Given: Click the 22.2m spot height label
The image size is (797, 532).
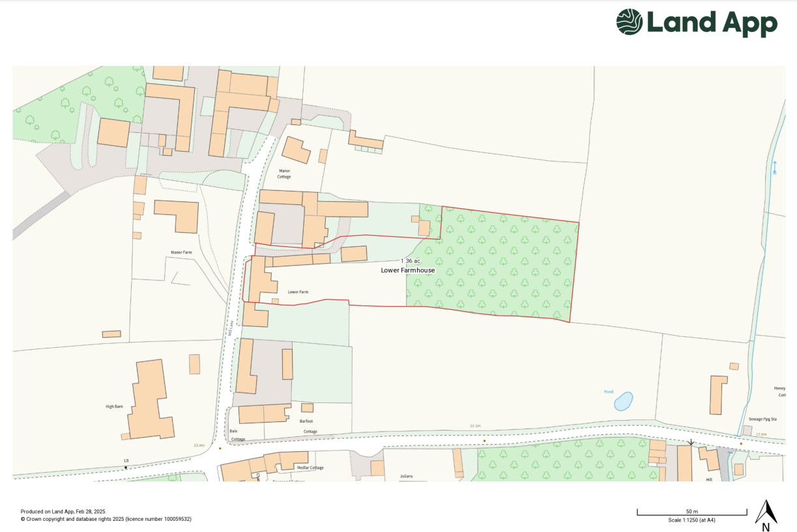Looking at the screenshot, I should tap(475, 427).
